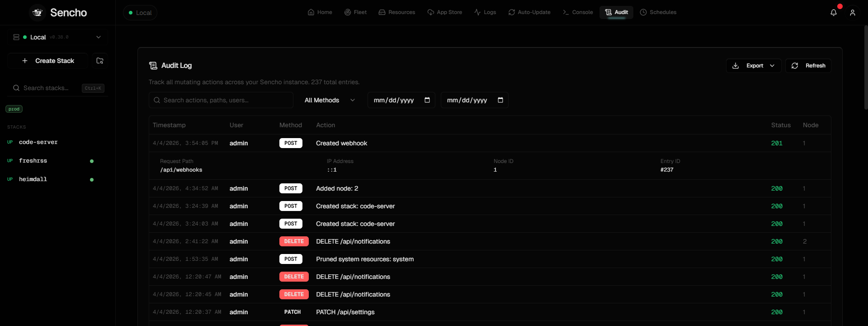
Task: Click the Created stack row at 3:24:03 AM
Action: (490, 224)
